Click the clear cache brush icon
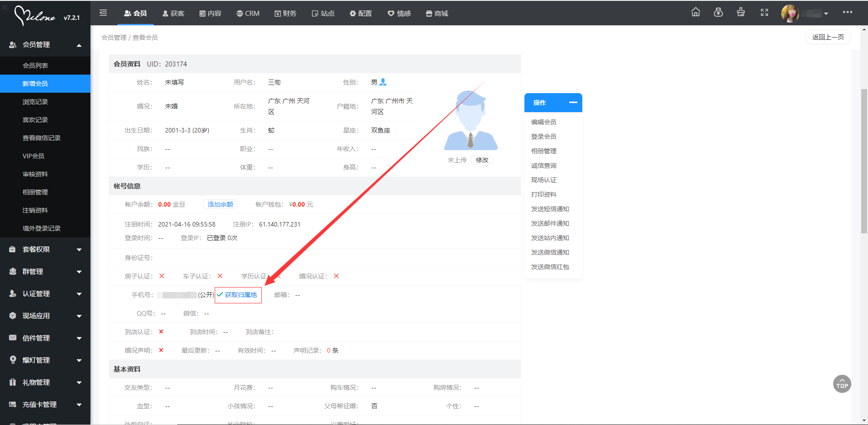 (x=741, y=12)
